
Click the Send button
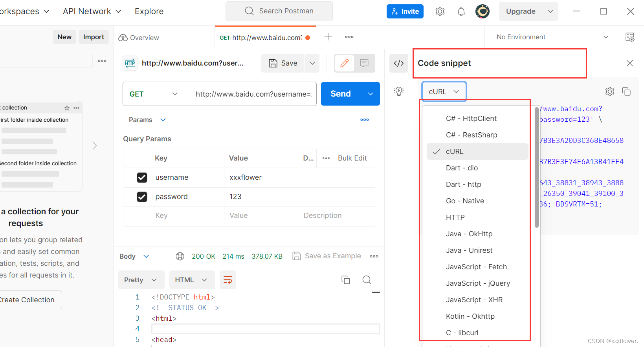pos(341,94)
